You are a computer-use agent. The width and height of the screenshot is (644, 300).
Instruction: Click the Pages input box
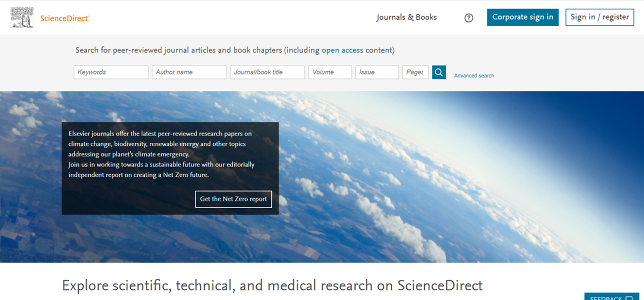(x=415, y=72)
